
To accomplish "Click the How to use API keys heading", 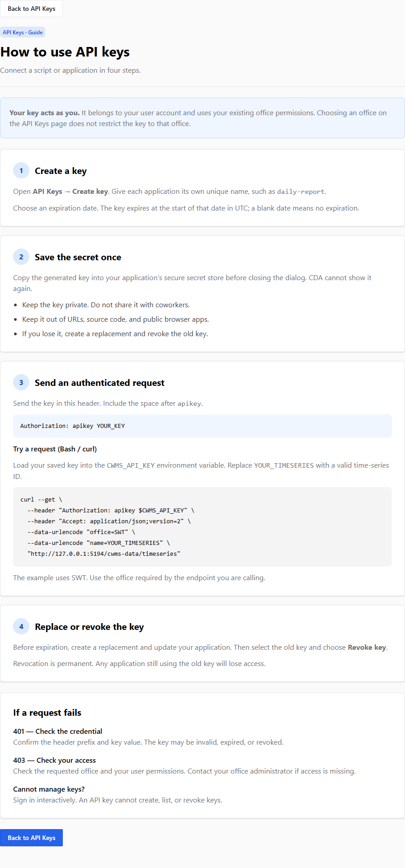I will point(65,52).
